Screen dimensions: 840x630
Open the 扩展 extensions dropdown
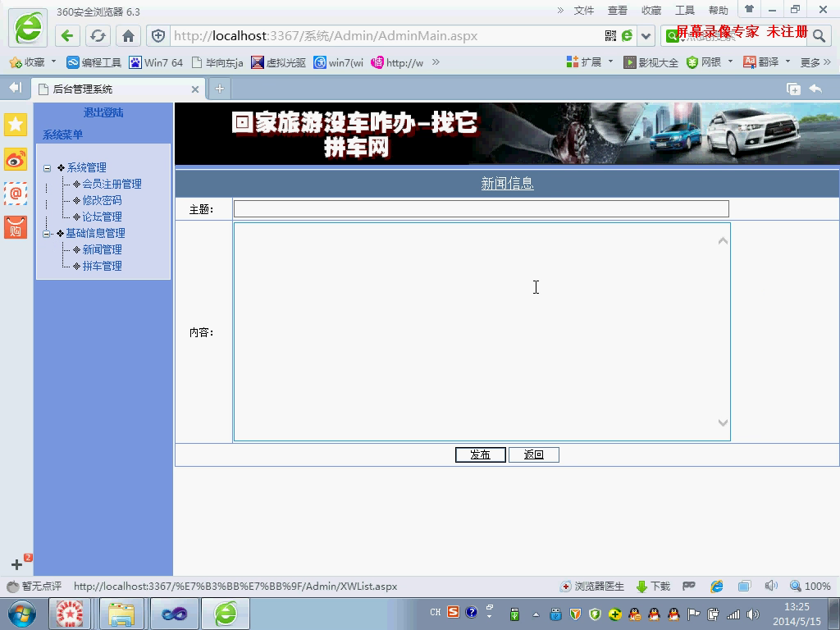(590, 62)
